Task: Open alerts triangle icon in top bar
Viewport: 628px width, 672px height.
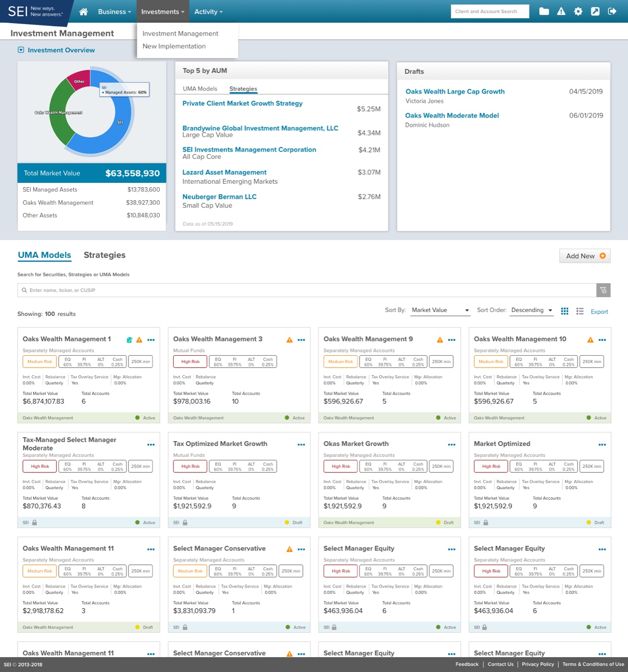Action: click(x=561, y=12)
